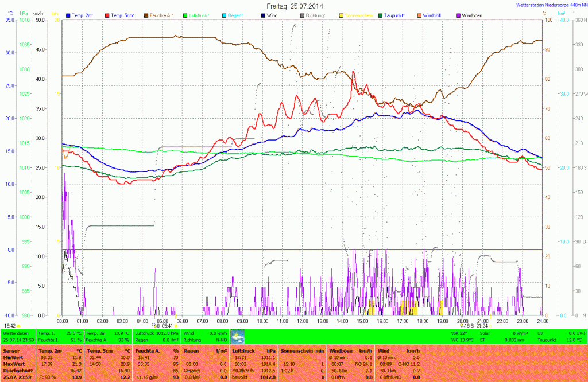The width and height of the screenshot is (588, 382).
Task: Select the yellow Sonnenschein legend marker
Action: tap(342, 15)
